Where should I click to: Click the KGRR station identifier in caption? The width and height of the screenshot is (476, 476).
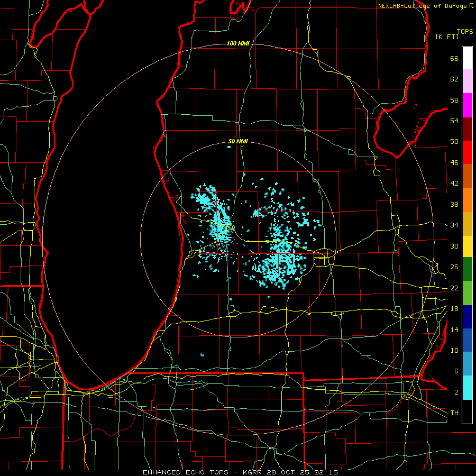252,472
